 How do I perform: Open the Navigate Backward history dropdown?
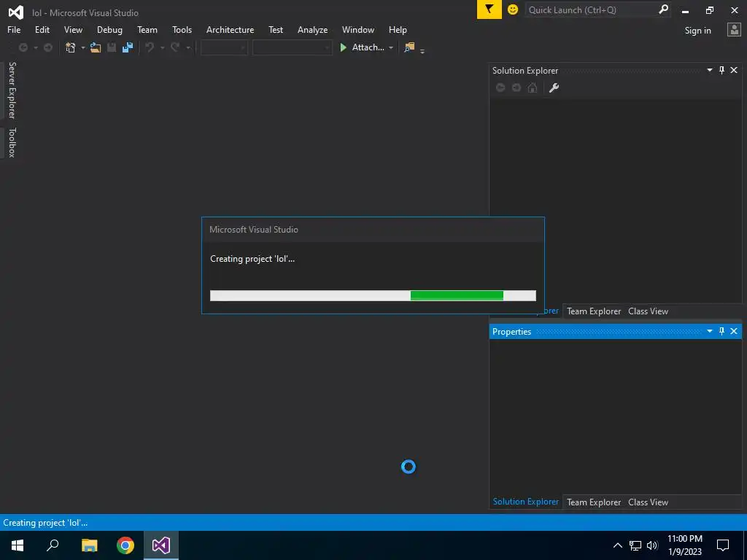click(36, 47)
